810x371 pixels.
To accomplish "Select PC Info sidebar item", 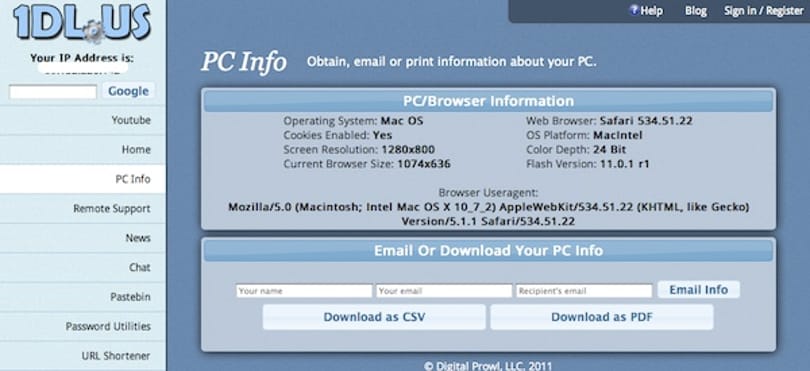I will [83, 179].
